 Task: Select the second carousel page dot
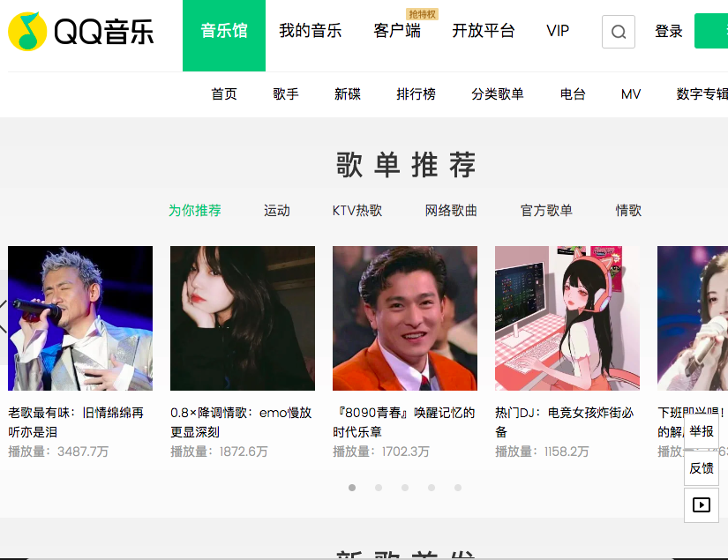[x=379, y=488]
